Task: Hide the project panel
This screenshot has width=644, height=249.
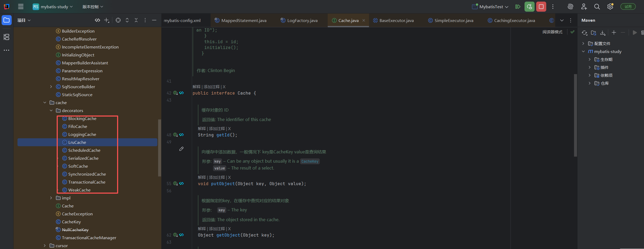Action: tap(154, 20)
